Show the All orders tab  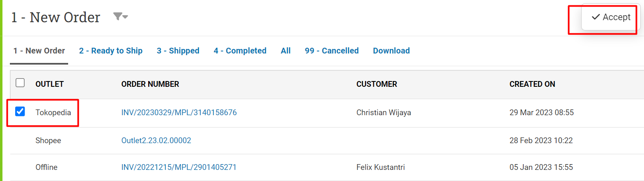(286, 51)
